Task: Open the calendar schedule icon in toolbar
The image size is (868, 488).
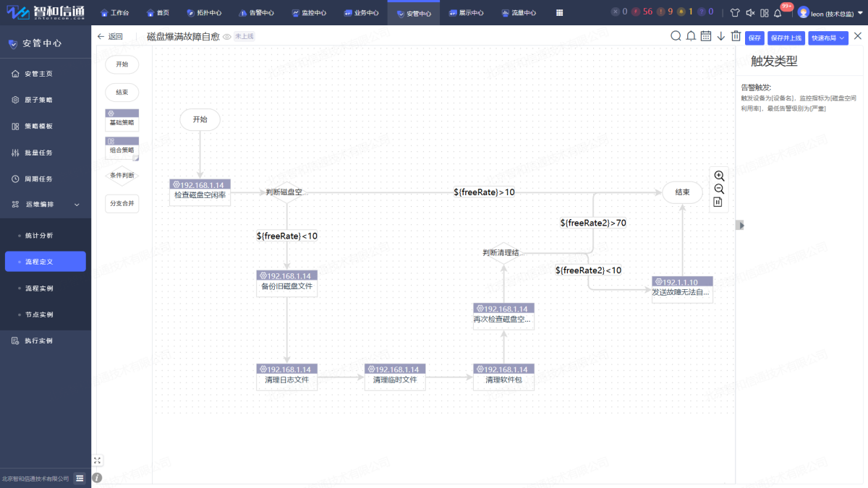Action: coord(706,36)
